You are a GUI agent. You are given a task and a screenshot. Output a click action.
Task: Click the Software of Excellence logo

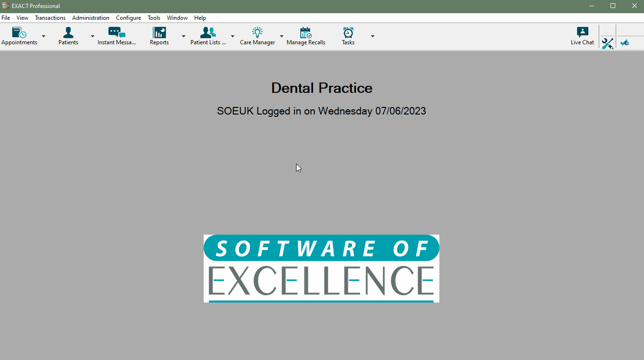tap(322, 269)
